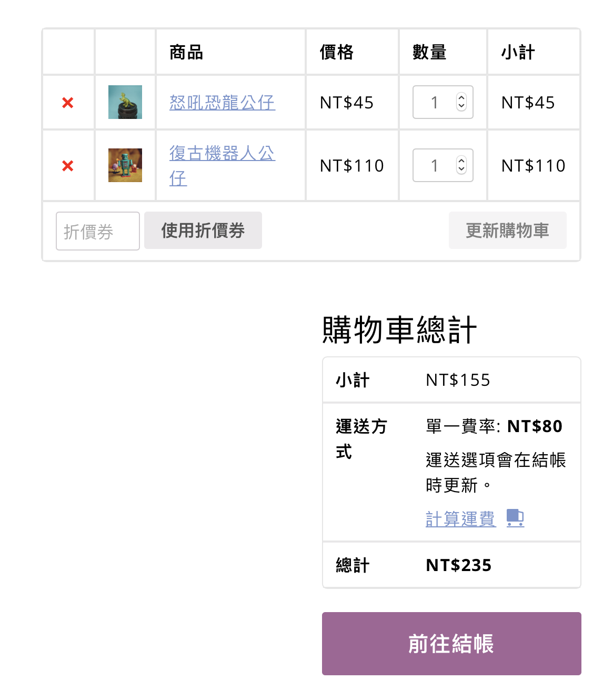603x700 pixels.
Task: Decrease quantity of 復古機器人公仔
Action: (461, 169)
